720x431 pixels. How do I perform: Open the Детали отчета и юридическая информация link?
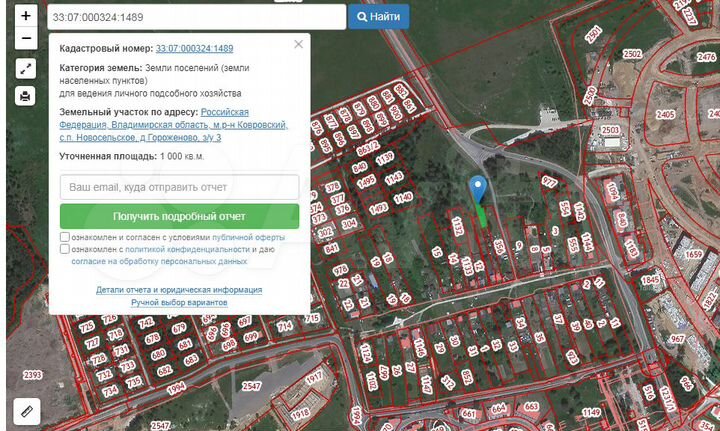tap(179, 289)
